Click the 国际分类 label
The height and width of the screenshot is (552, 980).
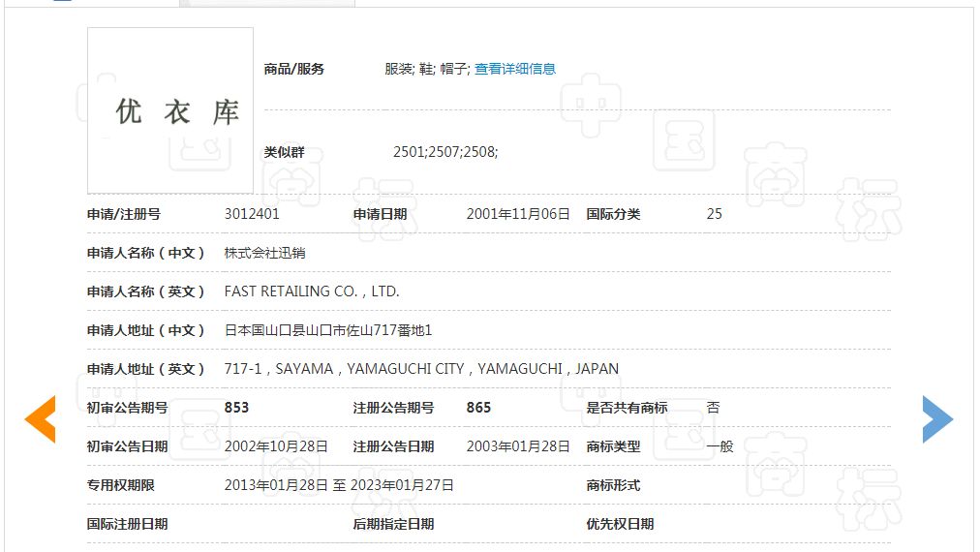[x=613, y=214]
